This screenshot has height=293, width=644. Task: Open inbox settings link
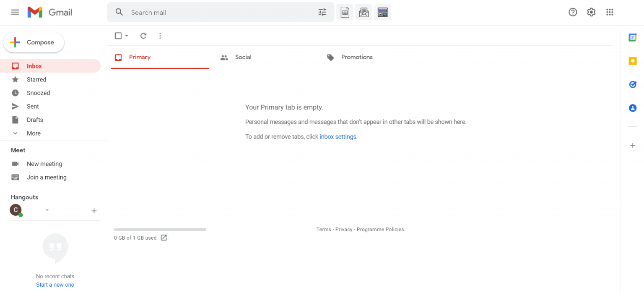coord(338,136)
